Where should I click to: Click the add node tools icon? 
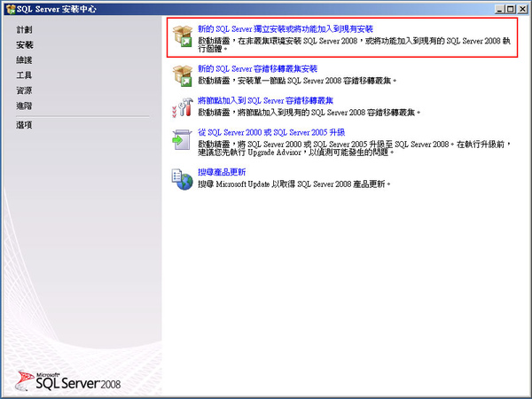pyautogui.click(x=183, y=107)
